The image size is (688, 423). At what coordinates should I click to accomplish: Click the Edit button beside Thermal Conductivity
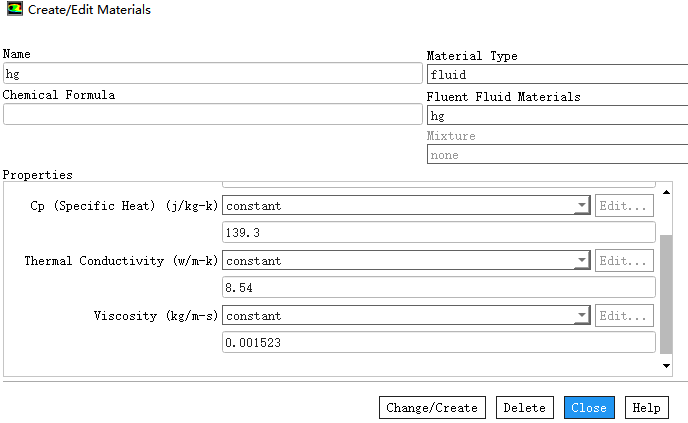[x=625, y=261]
